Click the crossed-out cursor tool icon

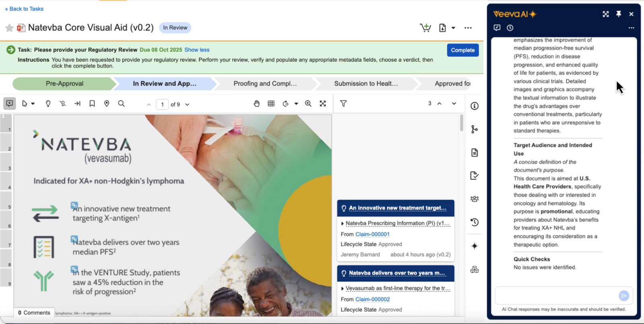click(x=62, y=104)
